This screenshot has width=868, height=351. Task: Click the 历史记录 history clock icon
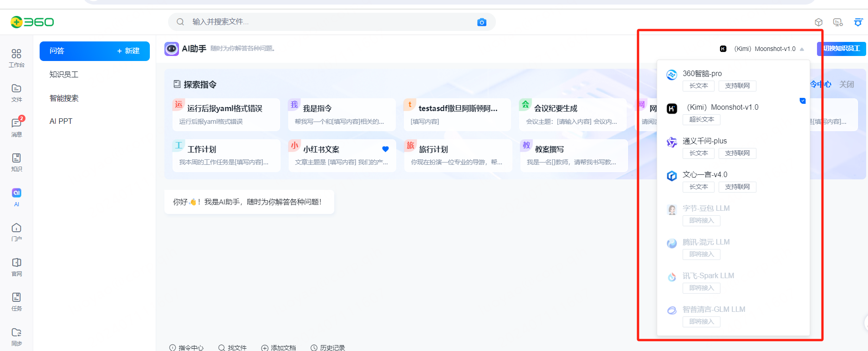[x=314, y=348]
